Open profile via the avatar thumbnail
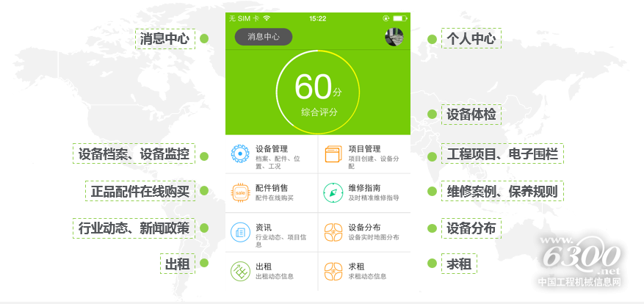644x304 pixels. 394,37
